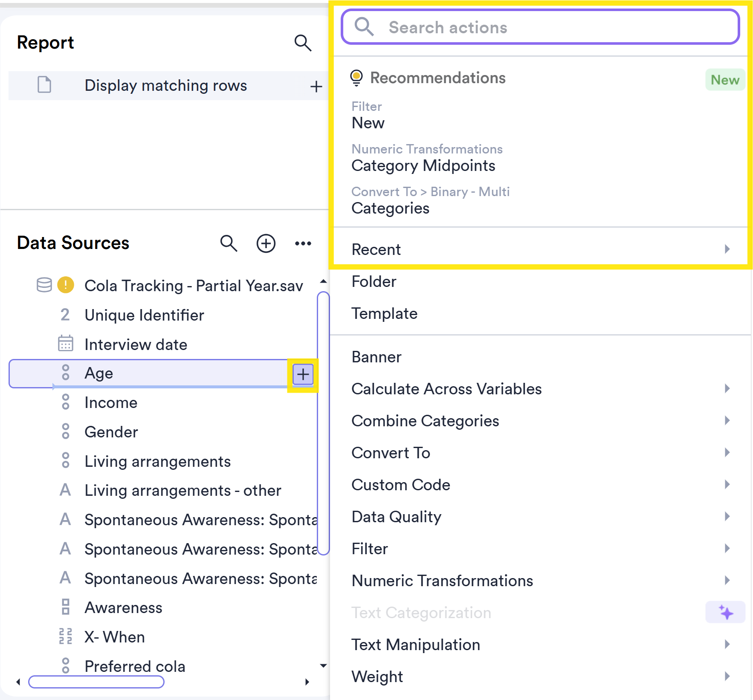This screenshot has height=700, width=753.
Task: Select the Gender variable in Data Sources
Action: click(x=111, y=432)
